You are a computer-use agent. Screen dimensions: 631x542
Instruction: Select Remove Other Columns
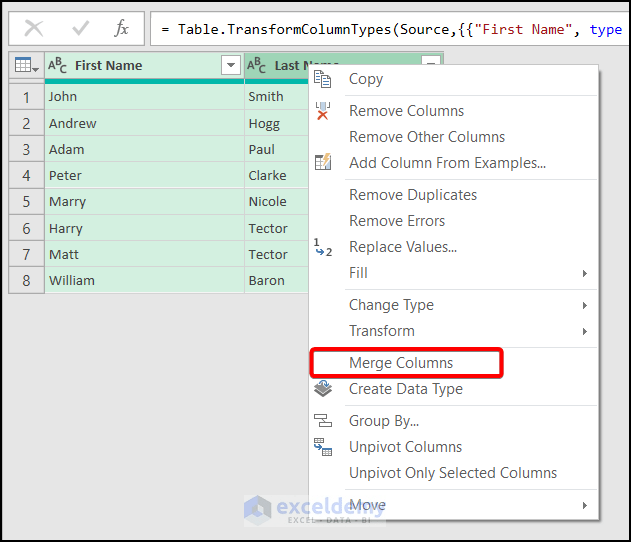pyautogui.click(x=454, y=137)
